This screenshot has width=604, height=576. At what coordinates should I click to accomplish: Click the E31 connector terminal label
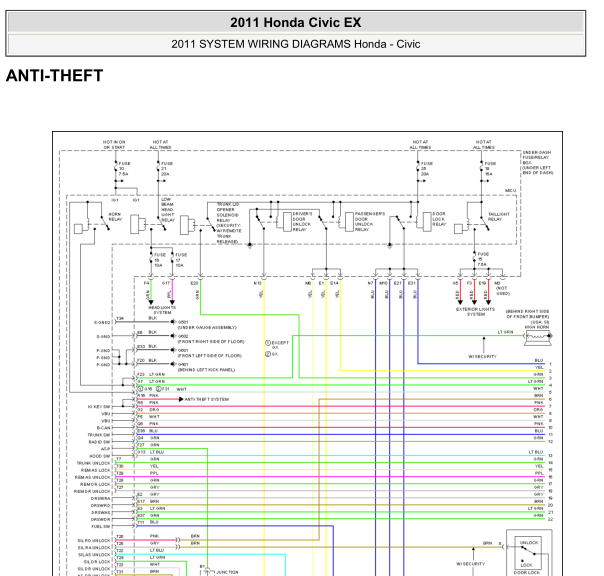coord(412,283)
